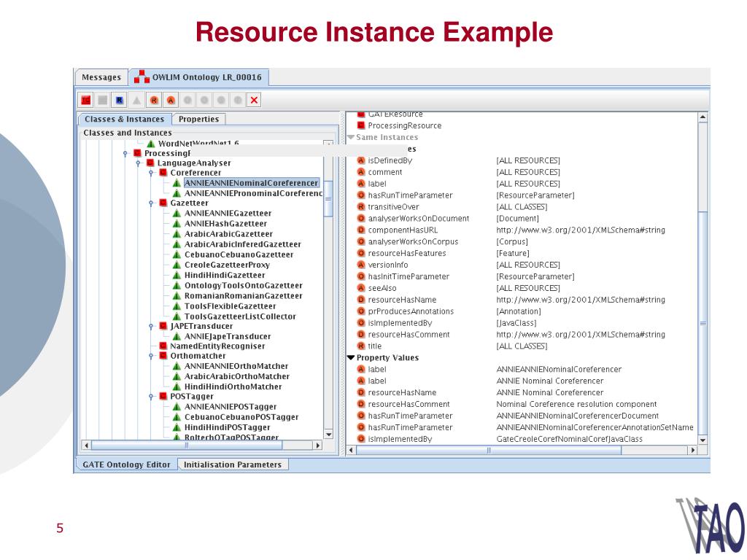Image resolution: width=747 pixels, height=560 pixels.
Task: Collapse the LanguageAnalyser tree node
Action: 138,163
